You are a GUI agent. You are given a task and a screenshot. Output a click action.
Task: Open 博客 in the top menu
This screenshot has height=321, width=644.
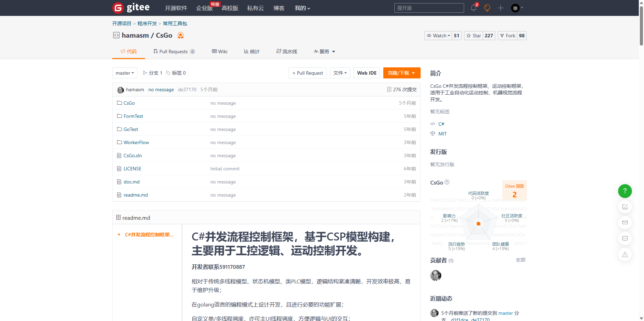coord(279,8)
